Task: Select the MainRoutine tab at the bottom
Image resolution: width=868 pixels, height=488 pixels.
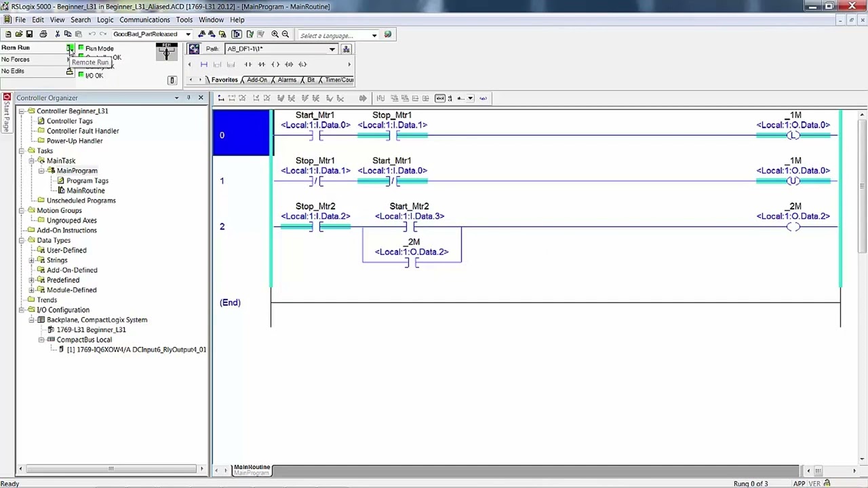Action: coord(252,469)
